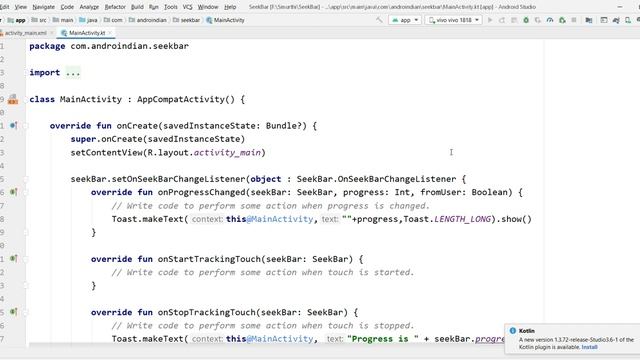640x360 pixels.
Task: Click the app breadcrumb in navigation bar
Action: [x=17, y=20]
